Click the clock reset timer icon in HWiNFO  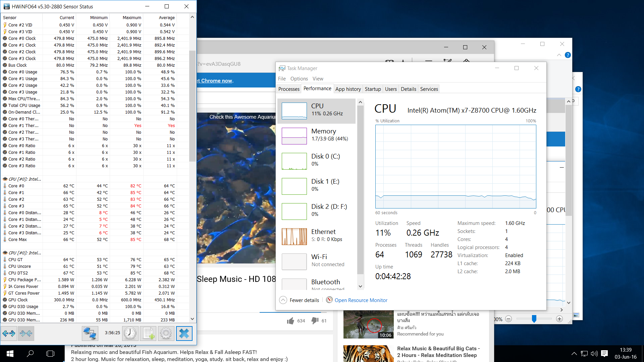[x=130, y=334]
